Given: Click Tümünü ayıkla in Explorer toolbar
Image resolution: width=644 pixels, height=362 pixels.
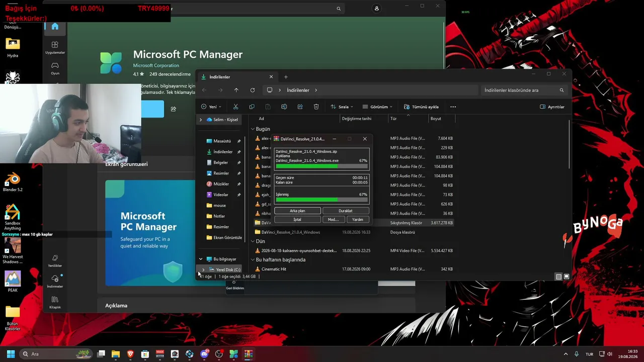Looking at the screenshot, I should (x=421, y=107).
